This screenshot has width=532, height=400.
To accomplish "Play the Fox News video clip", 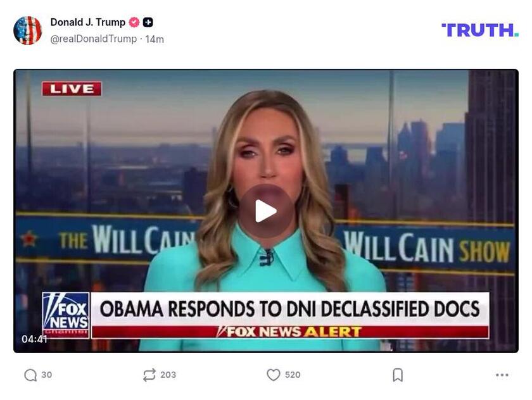I will coord(266,211).
